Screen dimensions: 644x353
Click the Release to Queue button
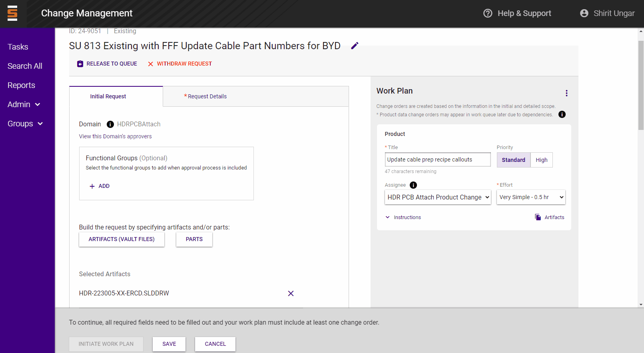point(107,64)
